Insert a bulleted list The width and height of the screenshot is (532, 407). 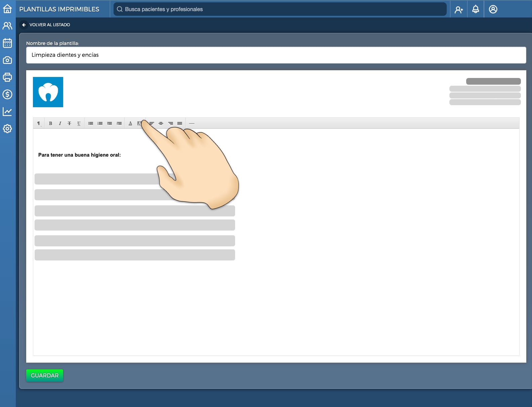click(x=91, y=123)
